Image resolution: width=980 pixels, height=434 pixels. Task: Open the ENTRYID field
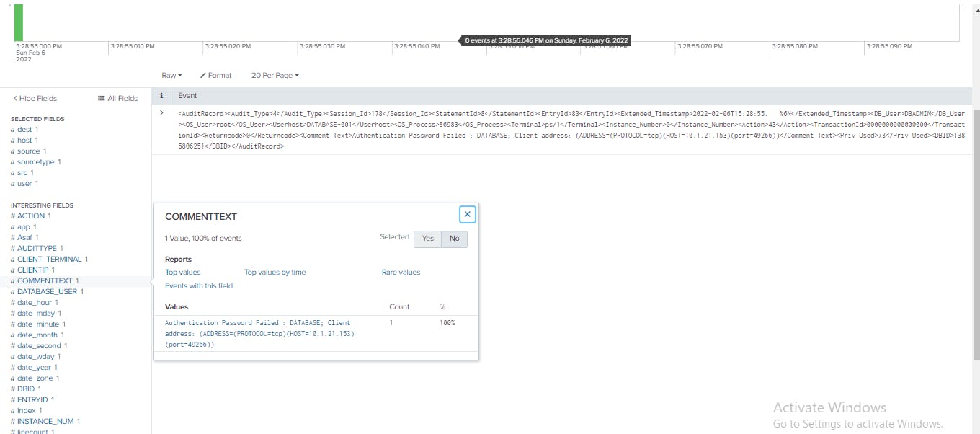click(32, 400)
